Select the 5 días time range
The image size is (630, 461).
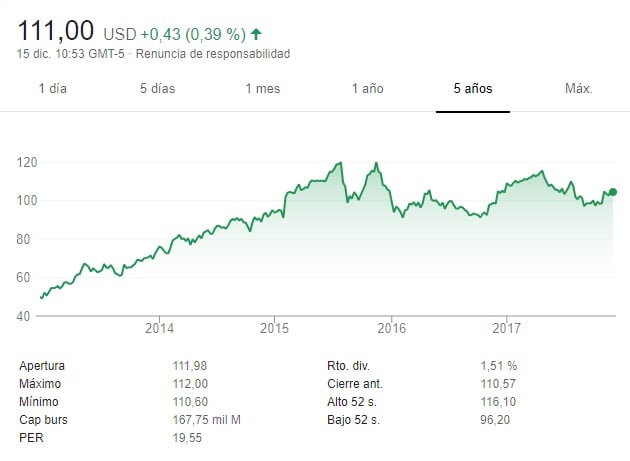(x=157, y=88)
